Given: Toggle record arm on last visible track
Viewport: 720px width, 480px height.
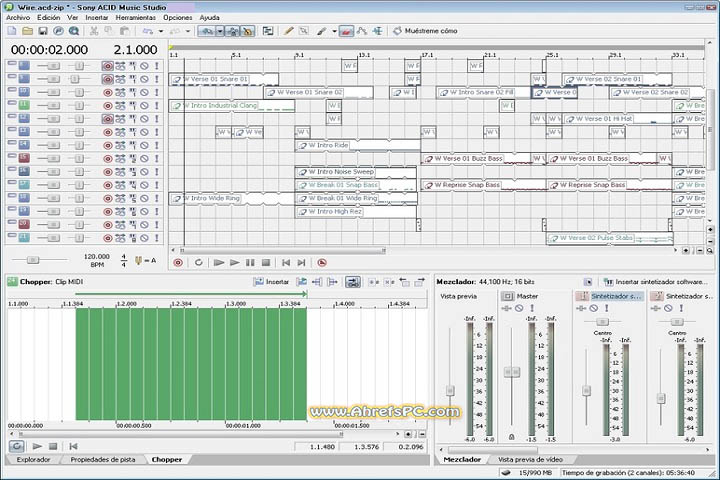Looking at the screenshot, I should 107,238.
